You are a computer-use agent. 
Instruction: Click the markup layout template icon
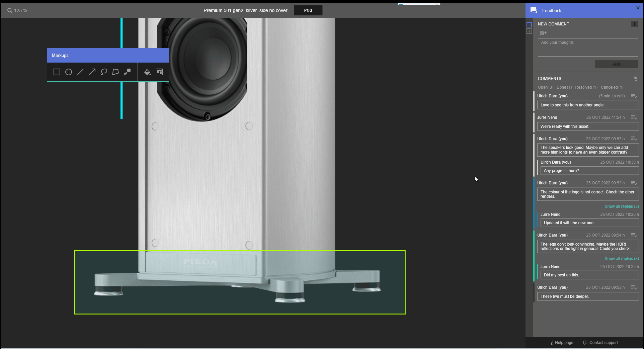pyautogui.click(x=159, y=72)
